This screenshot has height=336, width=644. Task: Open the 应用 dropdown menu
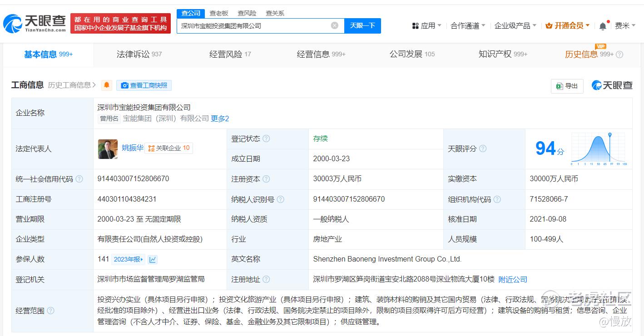tap(427, 26)
